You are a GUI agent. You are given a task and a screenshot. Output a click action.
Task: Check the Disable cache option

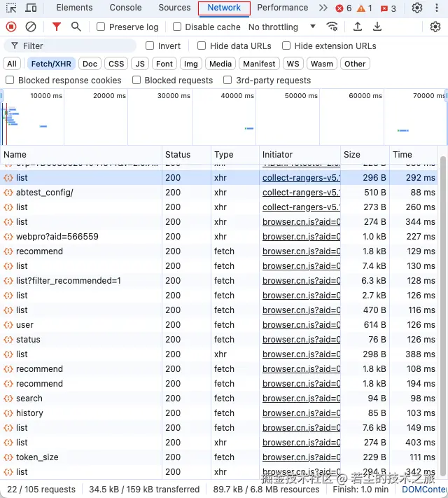(177, 27)
